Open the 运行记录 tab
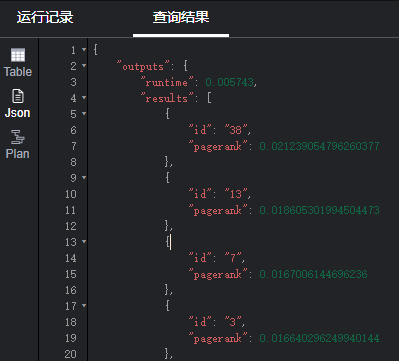This screenshot has width=399, height=361. tap(45, 17)
